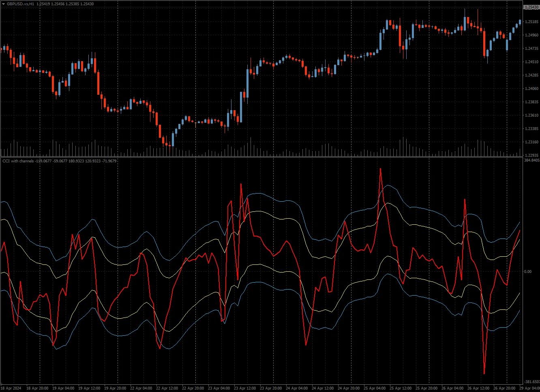Screen dimensions: 540x392
Task: Click the 384.8405 CCI scale maximum
Action: pyautogui.click(x=532, y=161)
